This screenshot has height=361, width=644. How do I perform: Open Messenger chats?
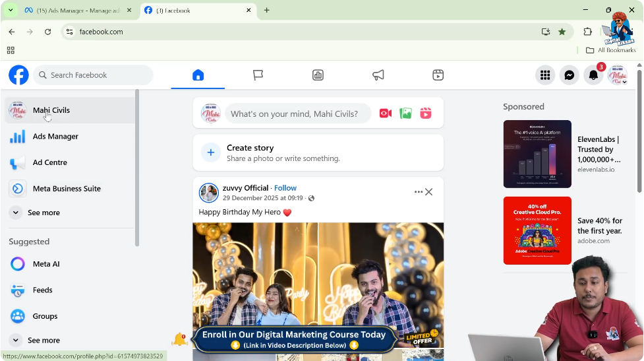570,75
